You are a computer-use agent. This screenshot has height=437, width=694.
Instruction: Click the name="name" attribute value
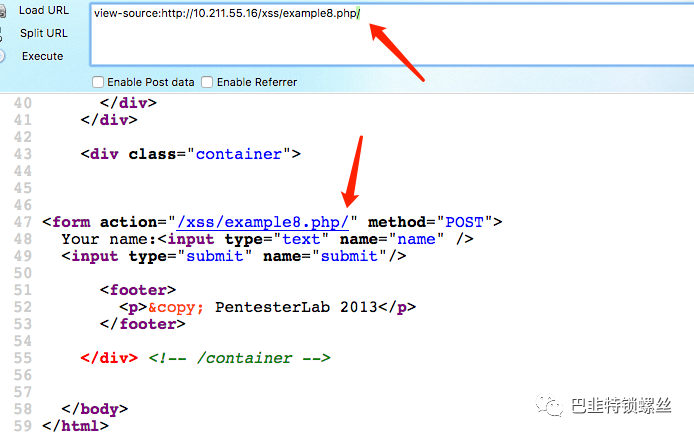coord(416,239)
